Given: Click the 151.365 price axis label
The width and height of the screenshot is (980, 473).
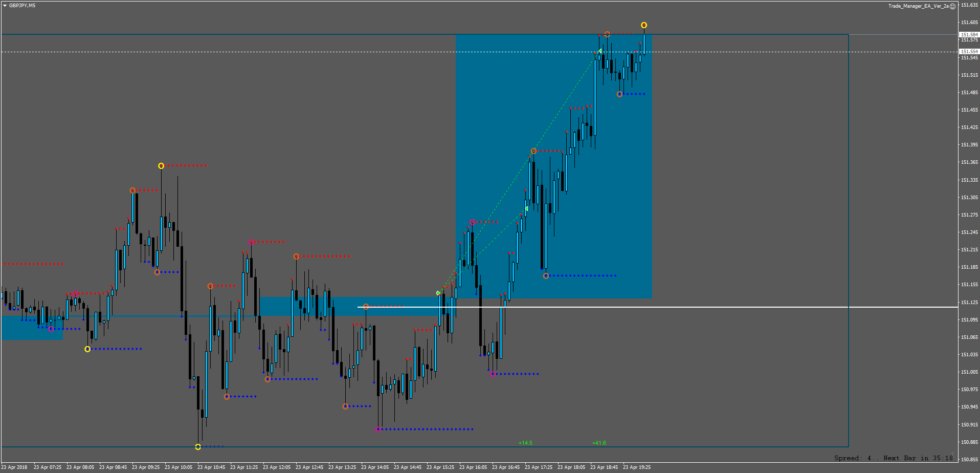Looking at the screenshot, I should (x=970, y=162).
